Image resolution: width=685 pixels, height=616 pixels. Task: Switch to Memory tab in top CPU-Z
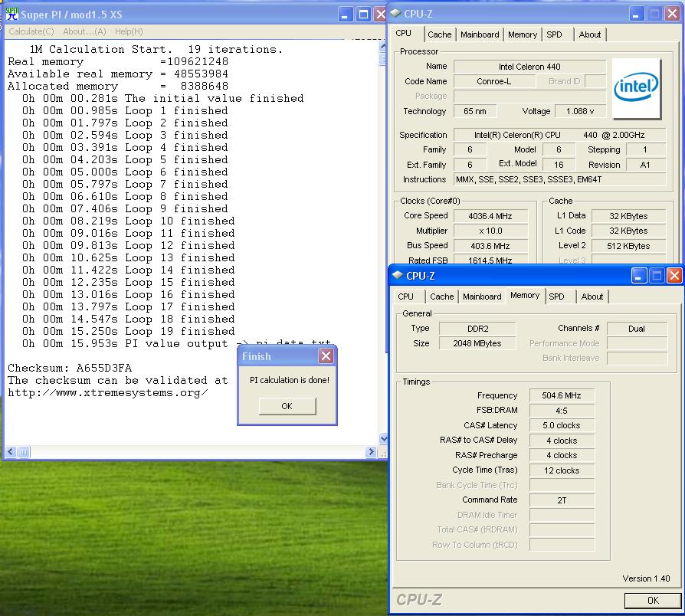(x=523, y=34)
